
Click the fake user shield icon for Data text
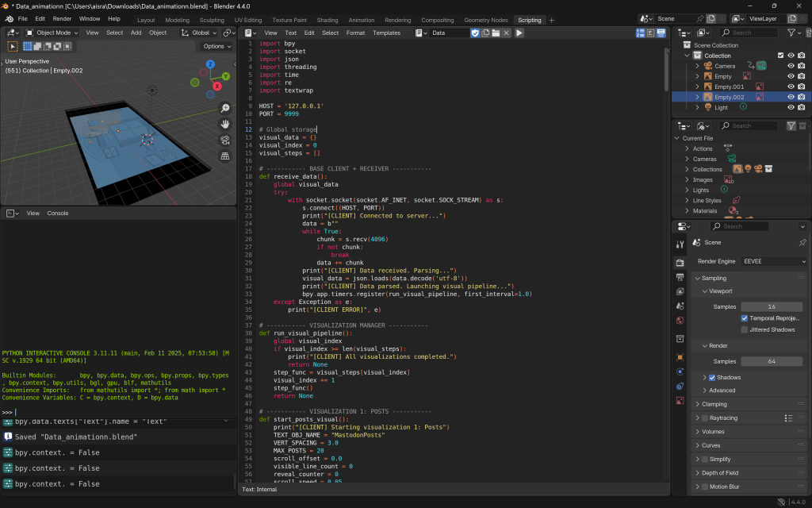click(x=475, y=33)
